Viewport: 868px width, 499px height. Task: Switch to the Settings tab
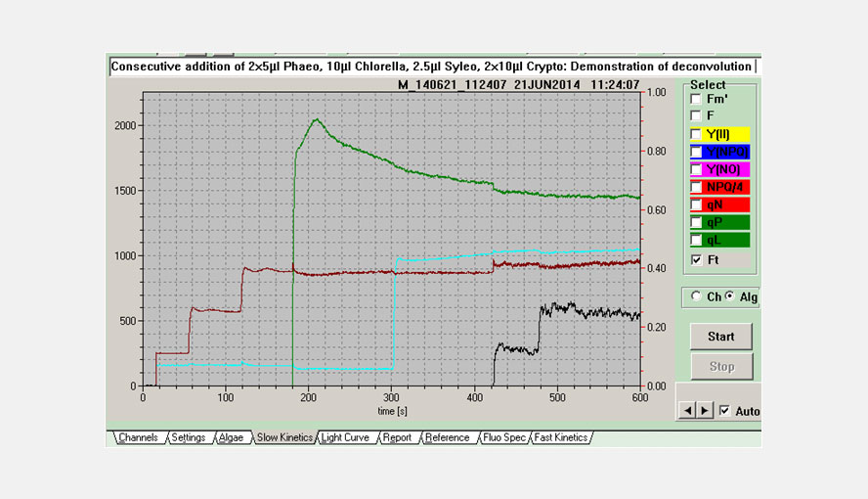(x=189, y=437)
